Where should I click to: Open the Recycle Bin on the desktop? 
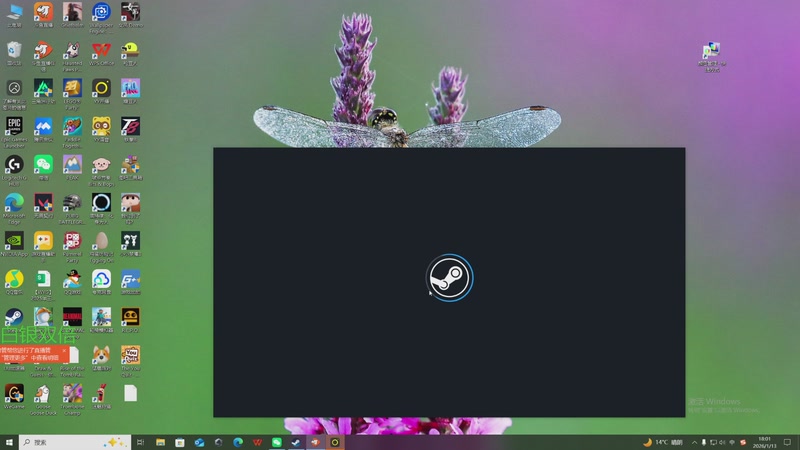[14, 54]
